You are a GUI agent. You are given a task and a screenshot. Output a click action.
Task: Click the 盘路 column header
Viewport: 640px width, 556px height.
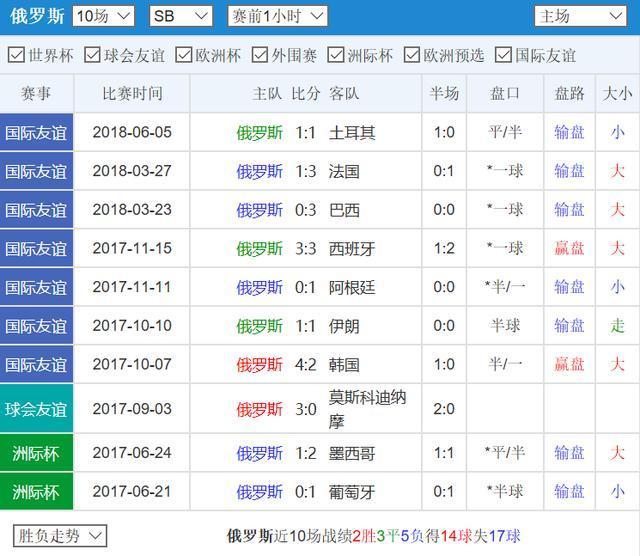point(569,93)
